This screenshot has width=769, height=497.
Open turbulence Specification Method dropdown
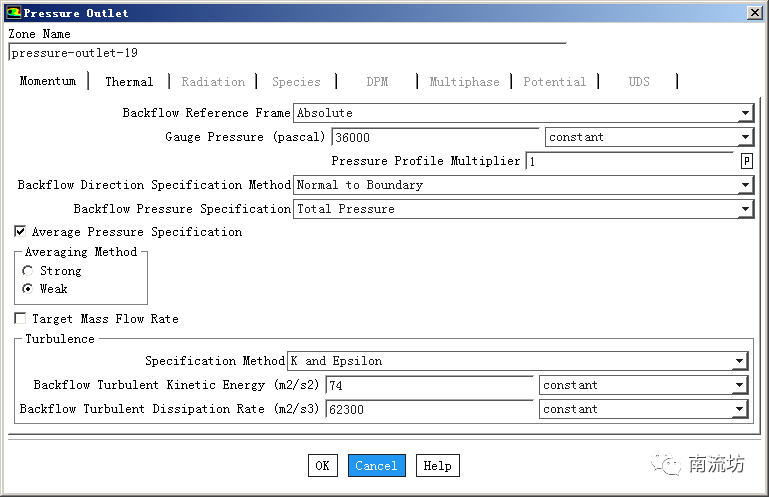pos(739,361)
